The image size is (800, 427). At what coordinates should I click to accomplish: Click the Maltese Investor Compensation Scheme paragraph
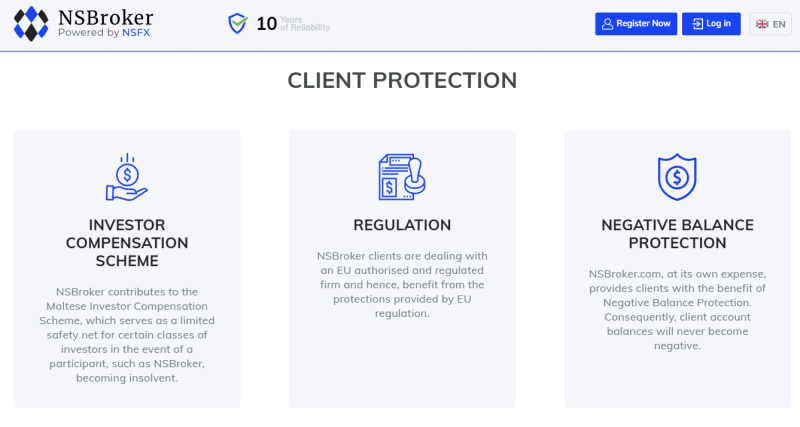(127, 335)
